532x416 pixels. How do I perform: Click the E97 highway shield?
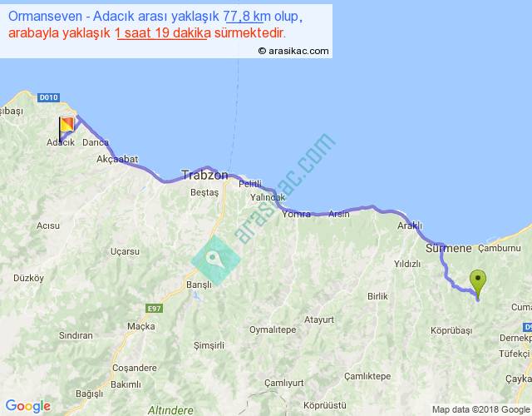click(152, 309)
